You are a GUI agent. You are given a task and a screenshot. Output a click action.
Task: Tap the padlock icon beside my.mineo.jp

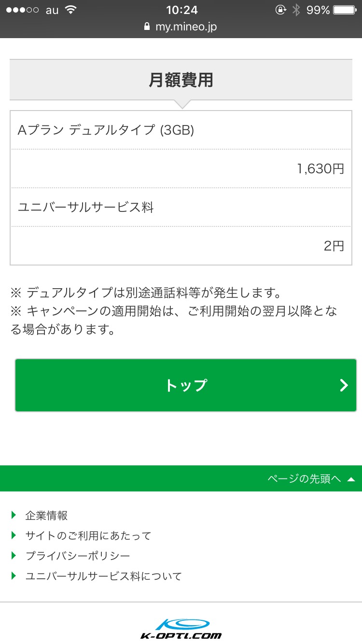(147, 27)
